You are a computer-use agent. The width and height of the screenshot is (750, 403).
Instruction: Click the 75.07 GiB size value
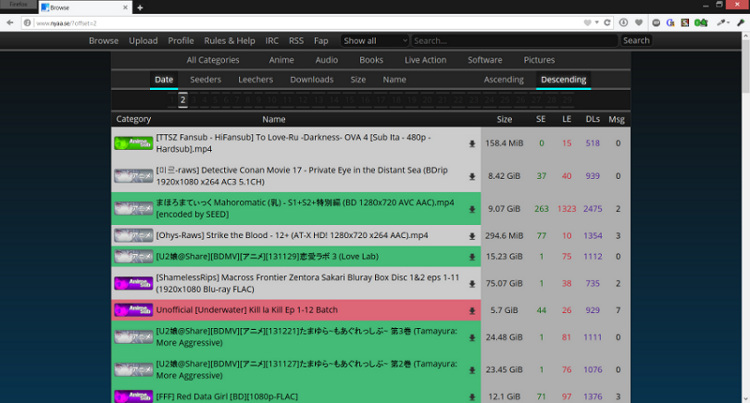504,283
